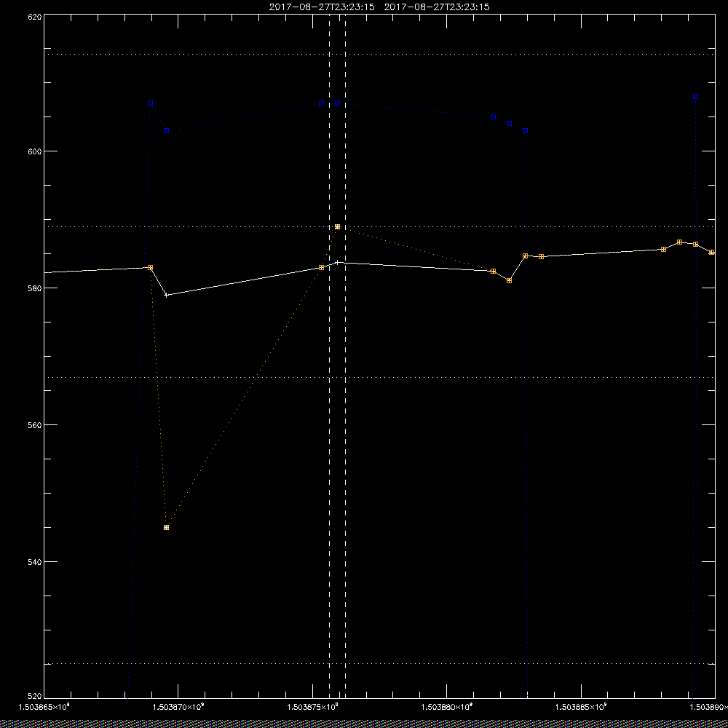Select the lowest orange data marker near 545

click(166, 527)
